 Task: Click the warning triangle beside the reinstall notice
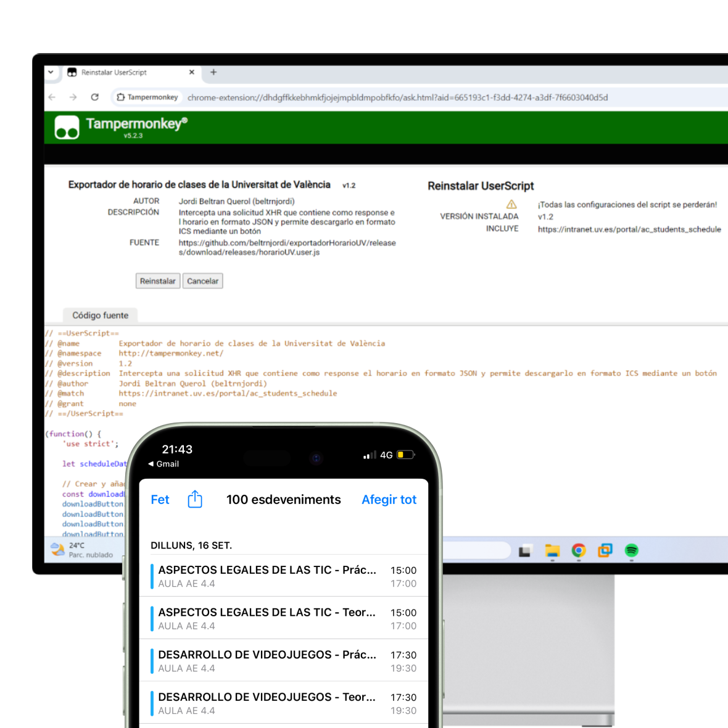click(511, 204)
